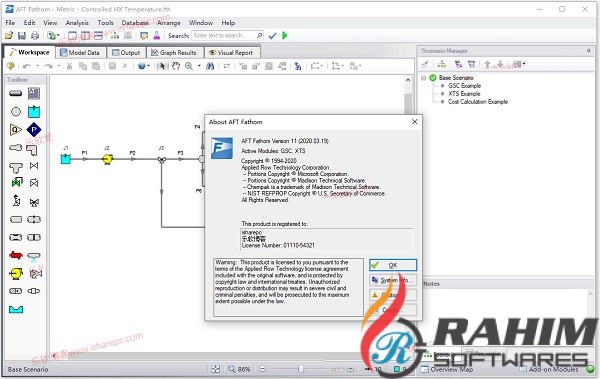Select the XTS Example scenario
The width and height of the screenshot is (600, 379).
[464, 94]
